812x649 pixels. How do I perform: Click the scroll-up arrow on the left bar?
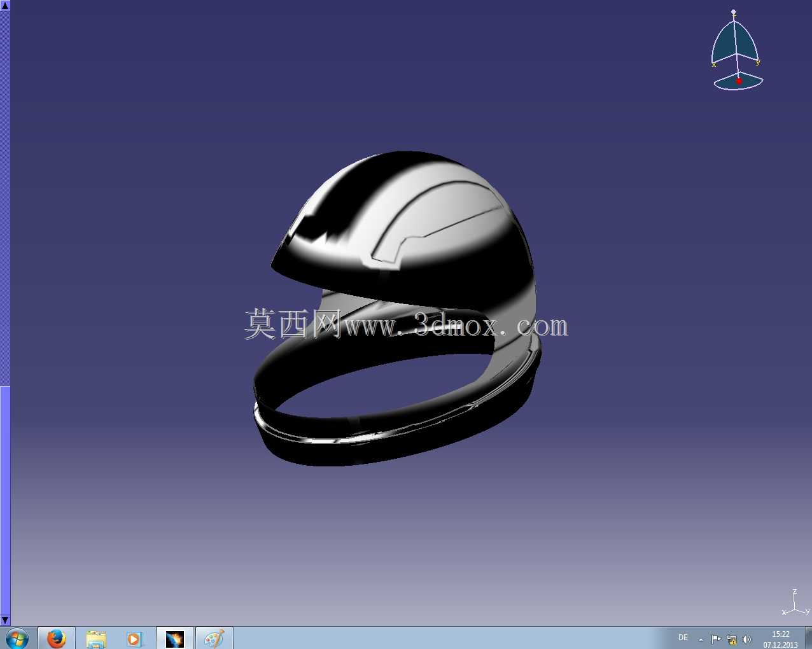[5, 5]
